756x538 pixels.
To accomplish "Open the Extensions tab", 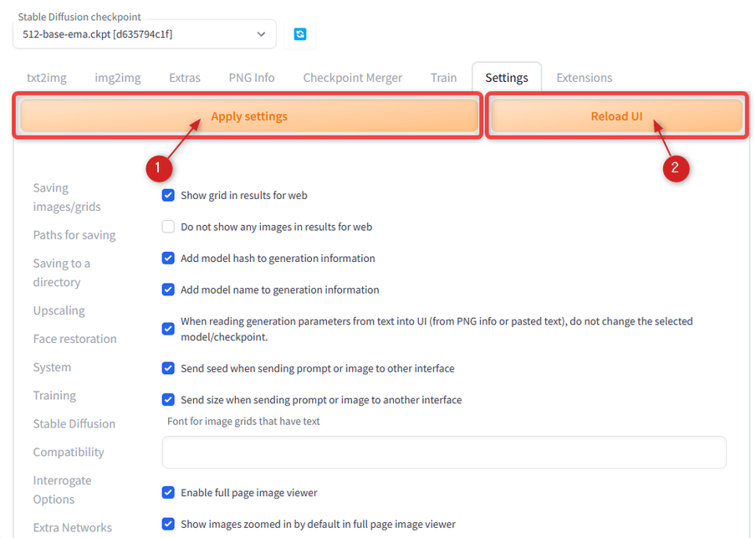I will tap(585, 78).
